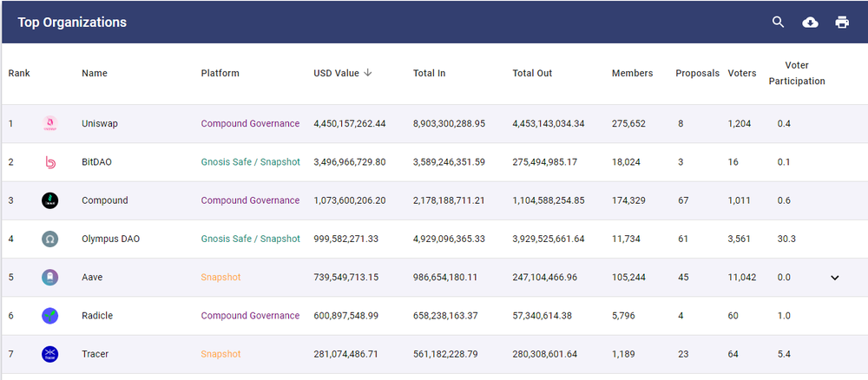Open Compound's Compound Governance platform link

(x=250, y=200)
